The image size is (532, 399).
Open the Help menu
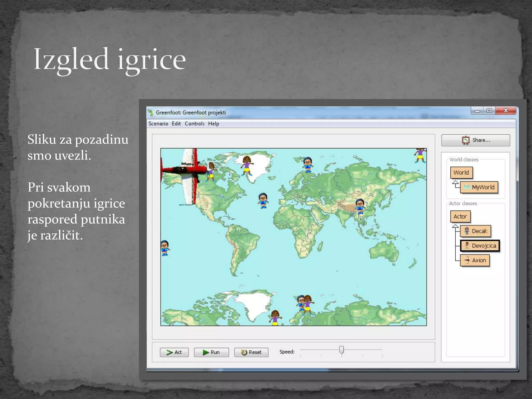click(x=213, y=124)
